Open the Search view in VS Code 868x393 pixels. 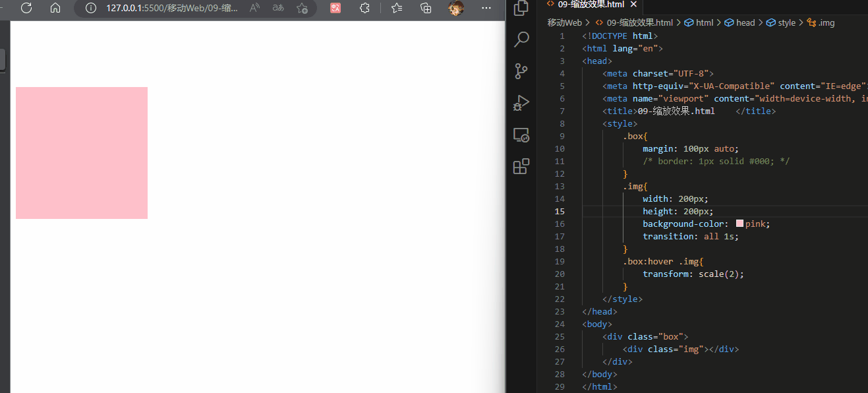521,40
